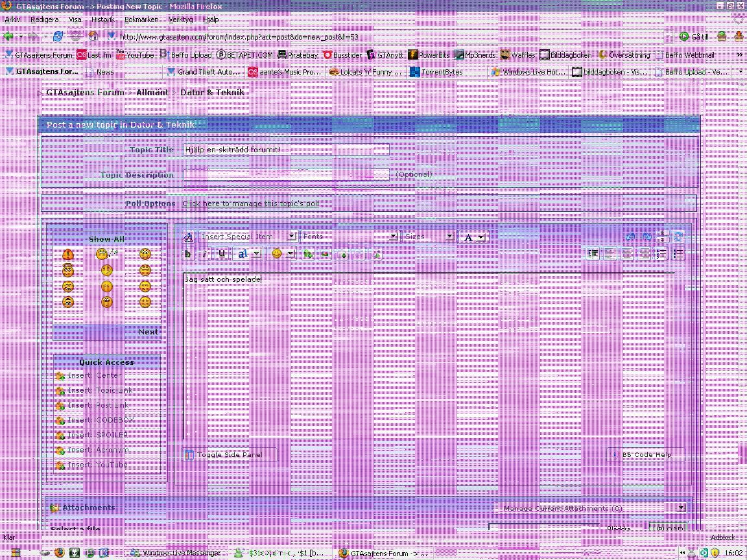
Task: Click the Topic Title input field
Action: coord(287,150)
